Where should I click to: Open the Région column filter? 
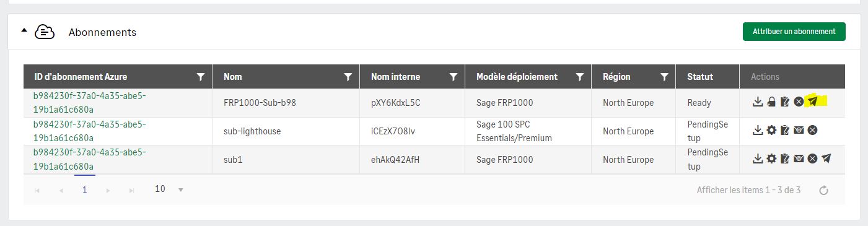[x=664, y=77]
